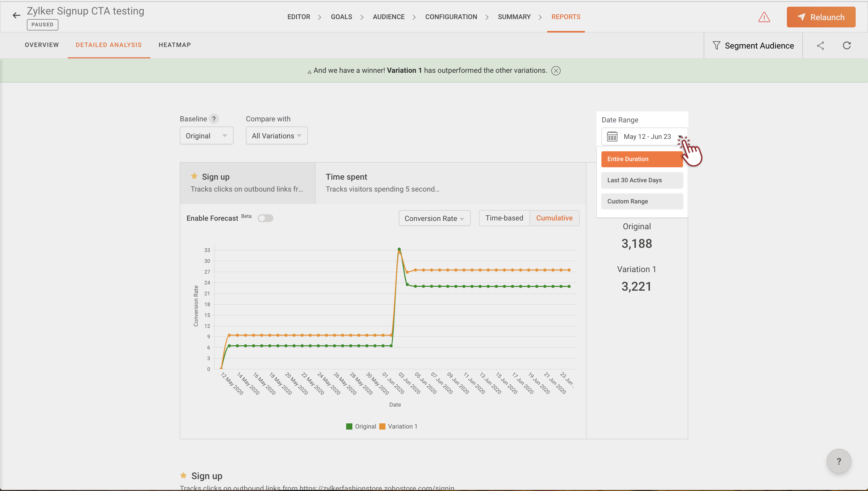Open the Baseline Original dropdown

(x=206, y=136)
